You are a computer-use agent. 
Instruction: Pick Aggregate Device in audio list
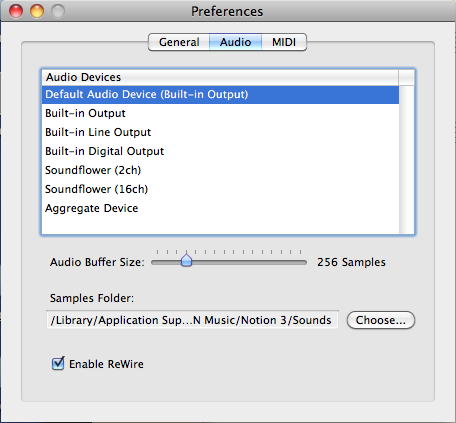click(x=220, y=208)
